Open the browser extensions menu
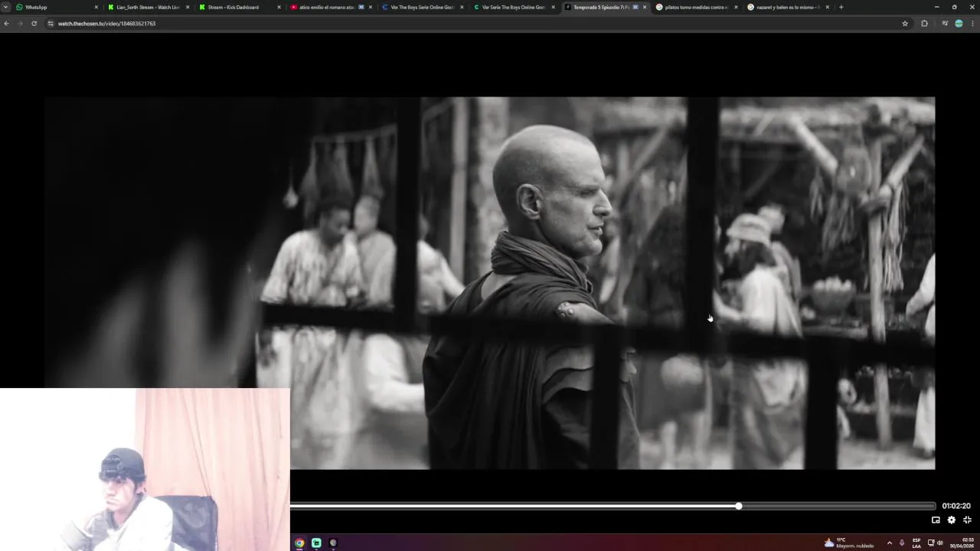 (x=924, y=24)
